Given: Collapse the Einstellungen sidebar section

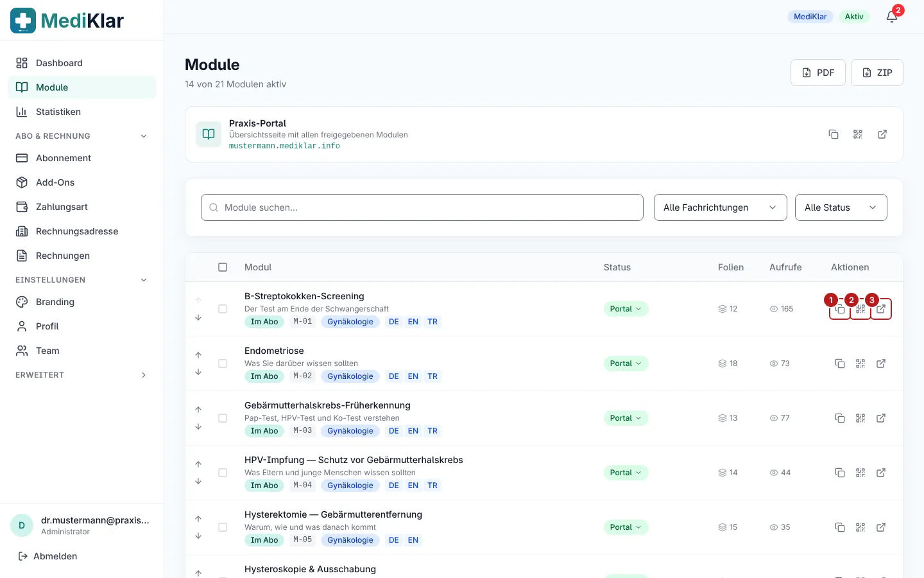Looking at the screenshot, I should [x=82, y=280].
